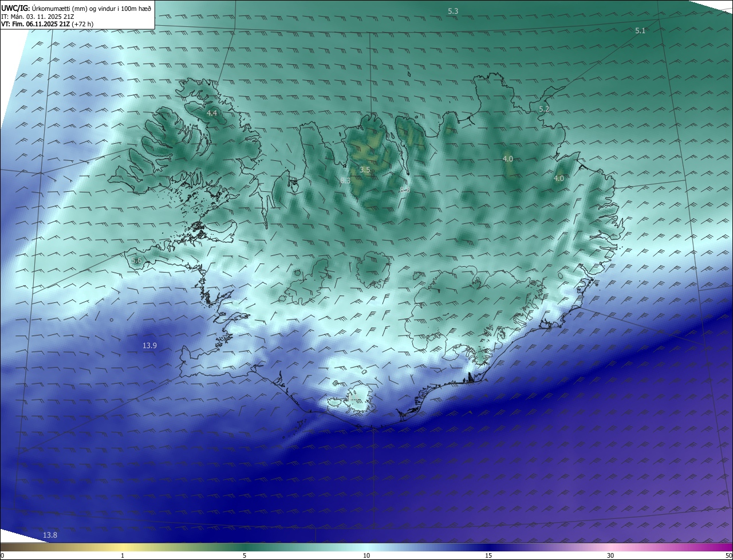Click the VT: Fim. 06.11.2025 21Z (+72 h) line

click(x=47, y=24)
